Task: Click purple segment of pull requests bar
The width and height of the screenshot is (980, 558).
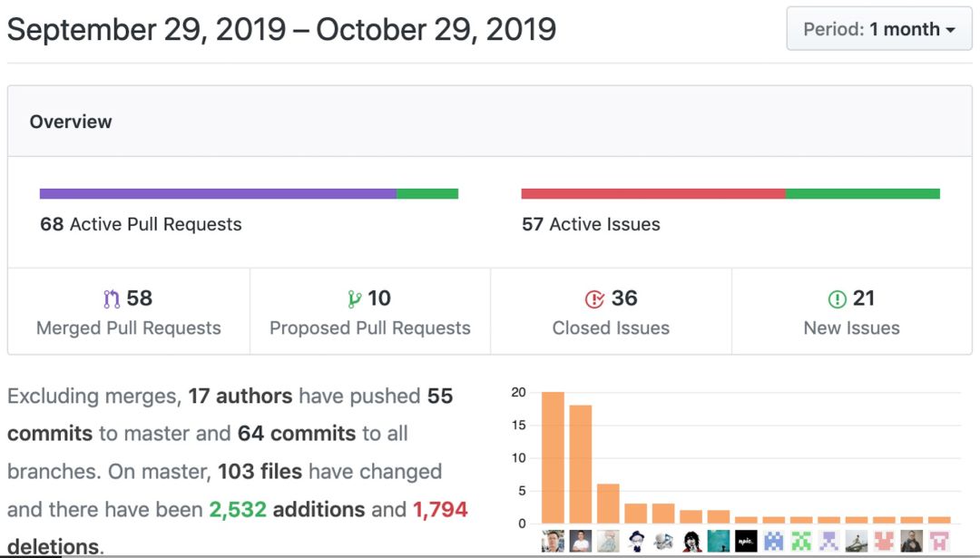Action: [218, 193]
